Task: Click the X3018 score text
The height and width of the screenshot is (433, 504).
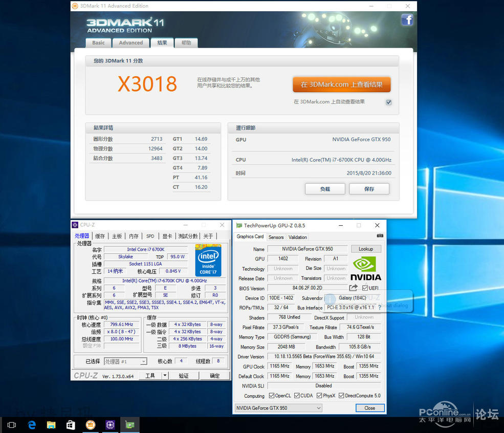Action: [x=147, y=84]
